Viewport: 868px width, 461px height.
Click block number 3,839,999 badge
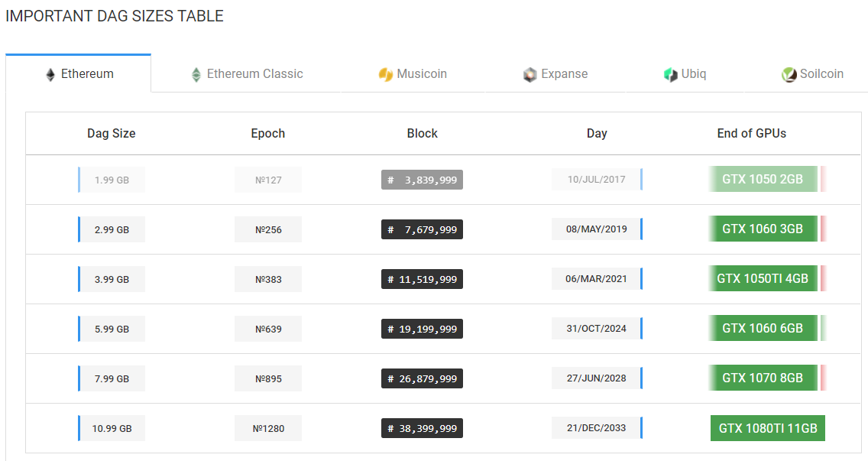coord(422,180)
